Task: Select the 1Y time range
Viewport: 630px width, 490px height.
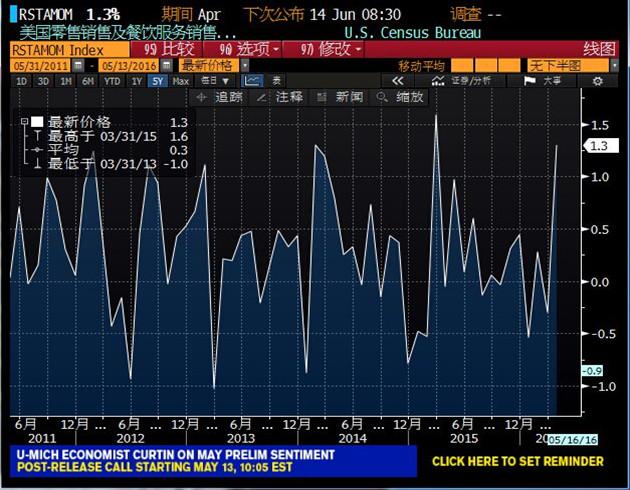Action: point(136,81)
